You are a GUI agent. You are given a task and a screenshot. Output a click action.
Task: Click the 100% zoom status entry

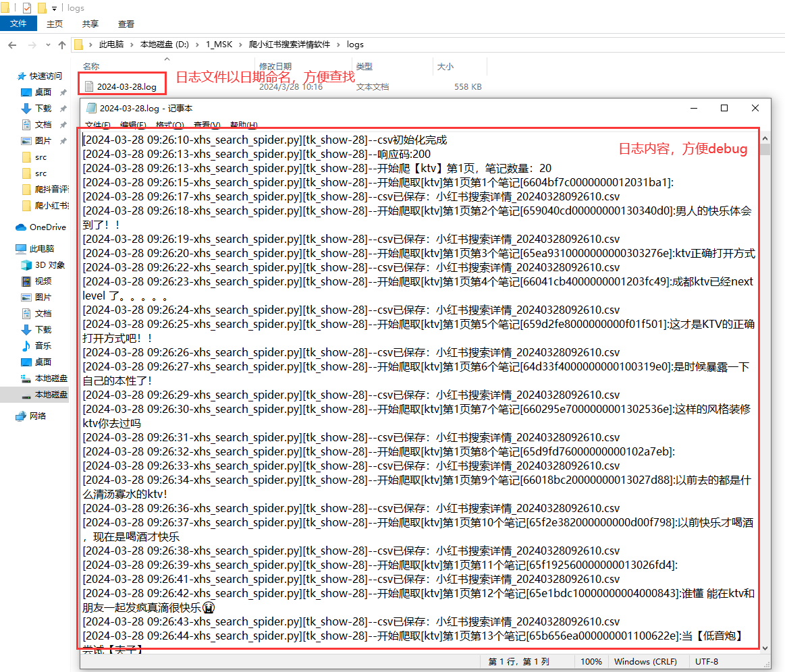(591, 661)
